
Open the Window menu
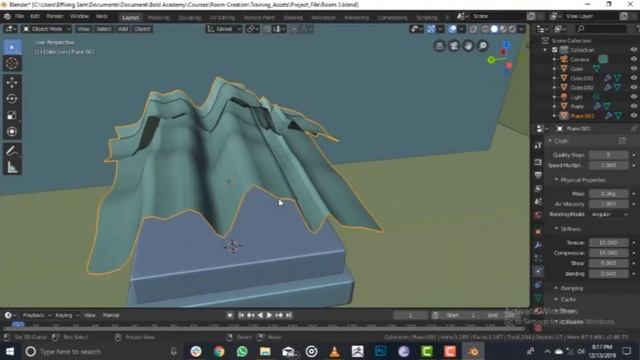coord(79,16)
